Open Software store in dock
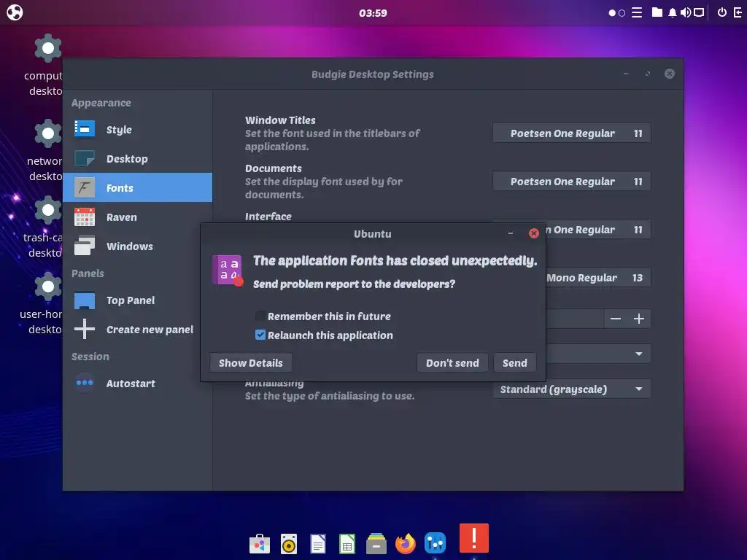This screenshot has height=560, width=747. [x=260, y=544]
